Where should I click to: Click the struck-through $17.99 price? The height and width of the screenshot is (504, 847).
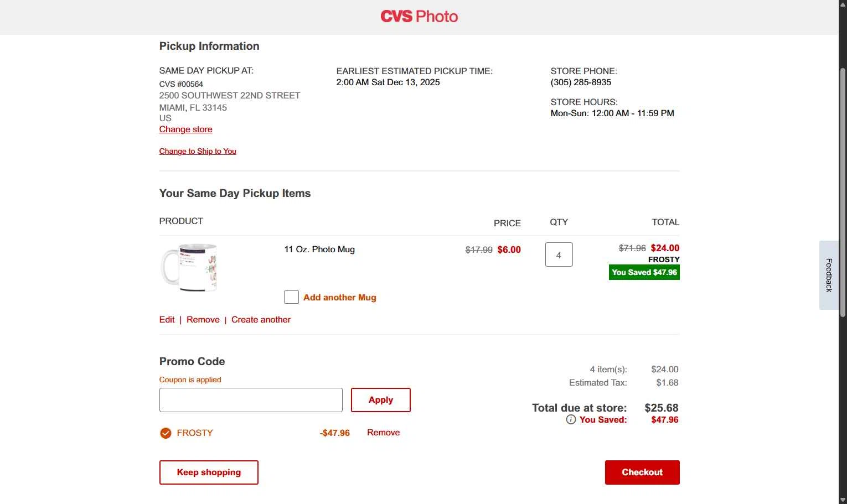click(x=479, y=250)
